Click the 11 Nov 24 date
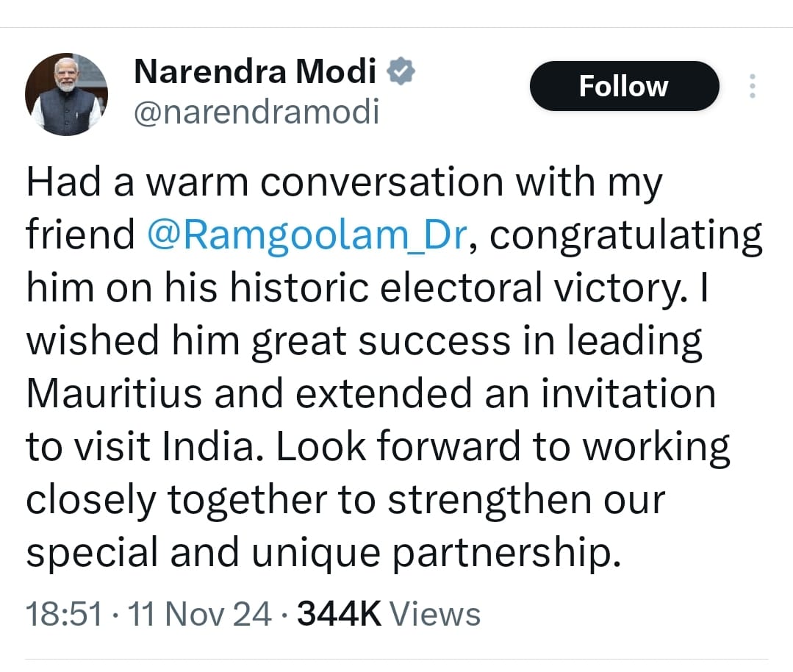The width and height of the screenshot is (793, 672). [199, 614]
